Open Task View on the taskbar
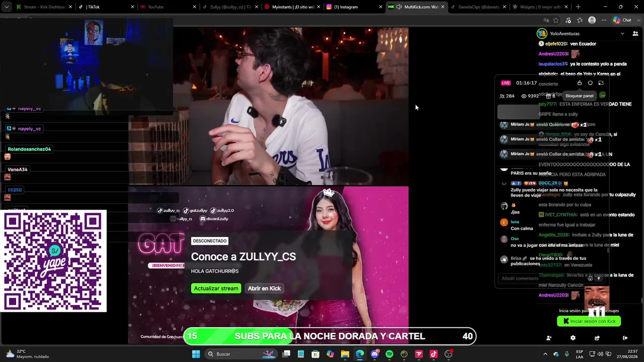This screenshot has height=362, width=644. 286,354
